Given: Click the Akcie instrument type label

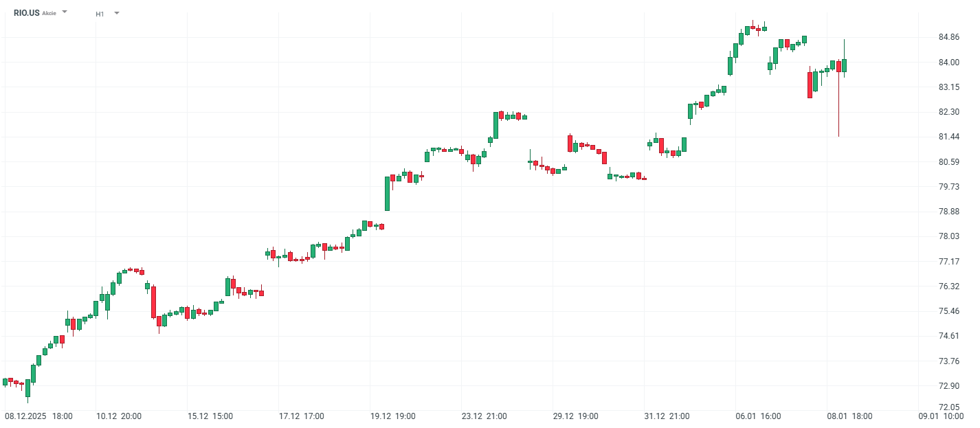Looking at the screenshot, I should (x=49, y=13).
